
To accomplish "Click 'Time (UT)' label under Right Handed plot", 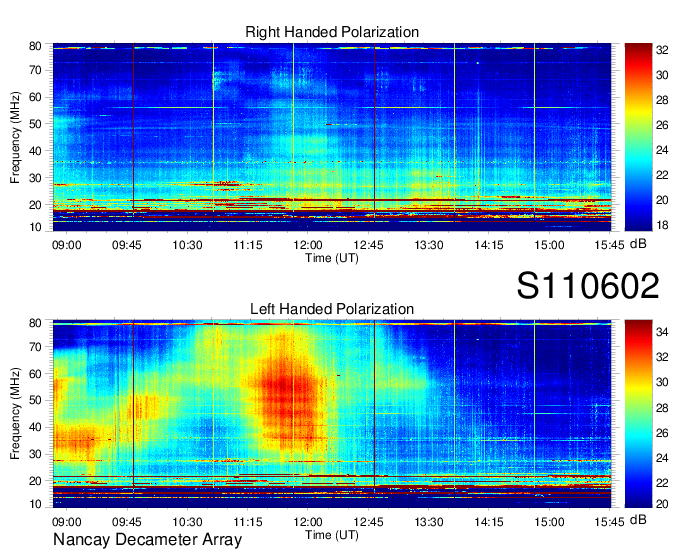I will (332, 258).
